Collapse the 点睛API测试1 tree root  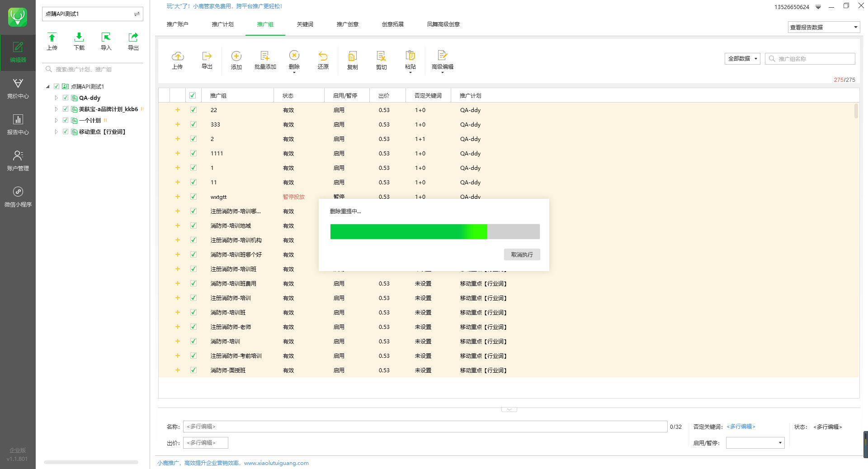[x=48, y=86]
